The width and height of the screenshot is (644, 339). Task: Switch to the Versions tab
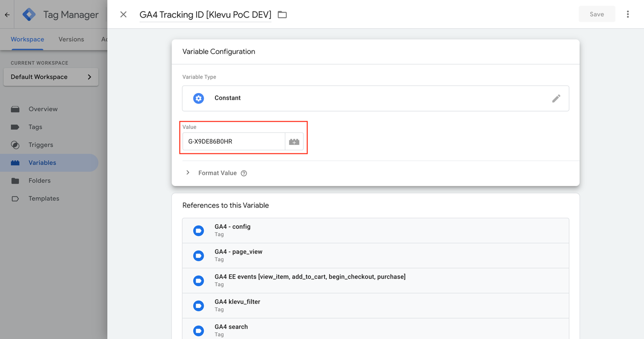tap(71, 39)
